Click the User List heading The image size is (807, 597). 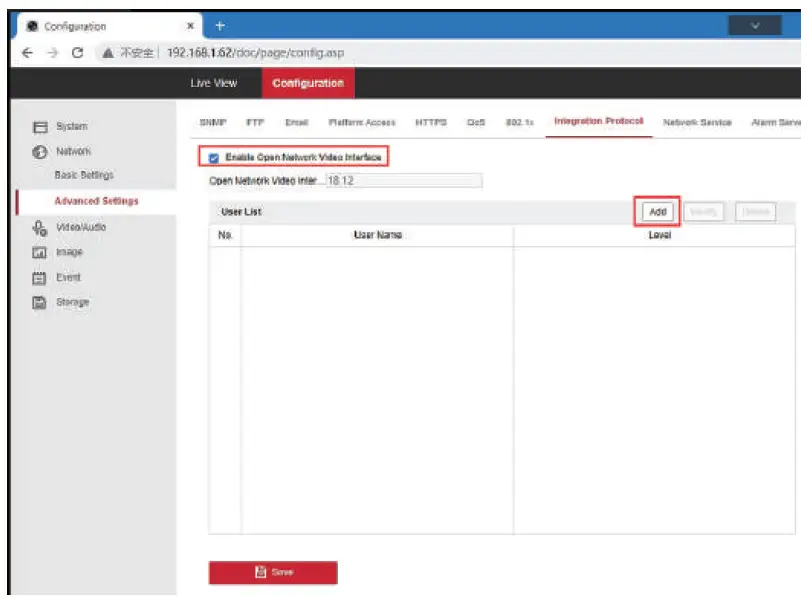(x=241, y=212)
